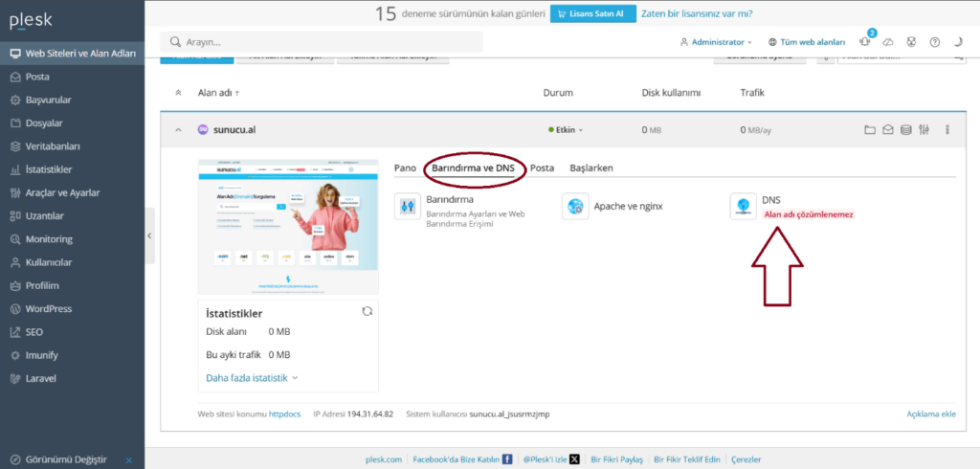Open the mail envelope icon in domain row
This screenshot has height=469, width=980.
(888, 130)
